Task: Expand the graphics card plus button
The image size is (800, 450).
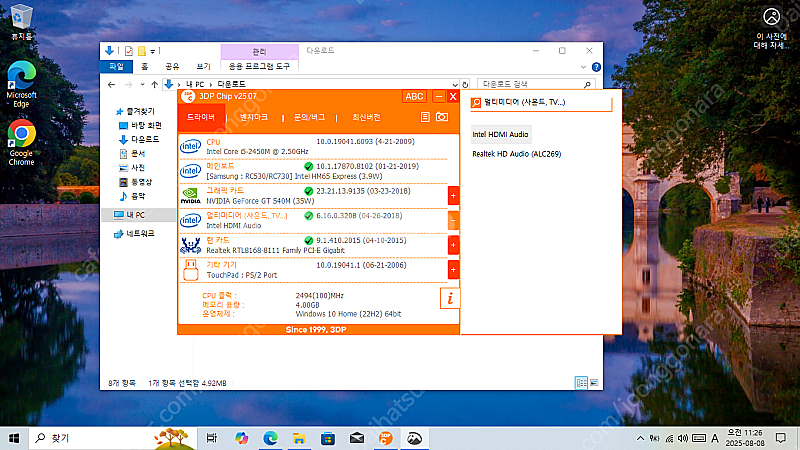Action: pyautogui.click(x=453, y=196)
